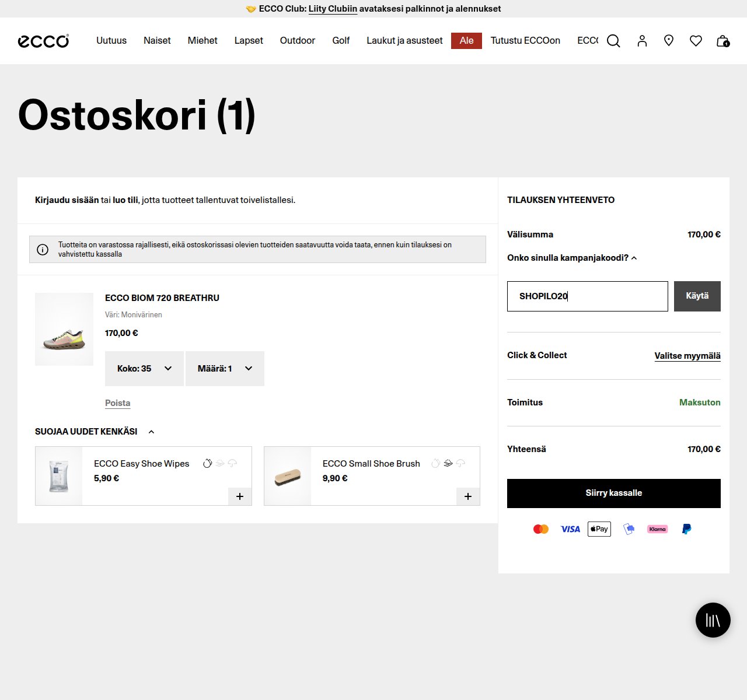Click Väri: Monivärinen text
The image size is (747, 700).
pyautogui.click(x=134, y=315)
